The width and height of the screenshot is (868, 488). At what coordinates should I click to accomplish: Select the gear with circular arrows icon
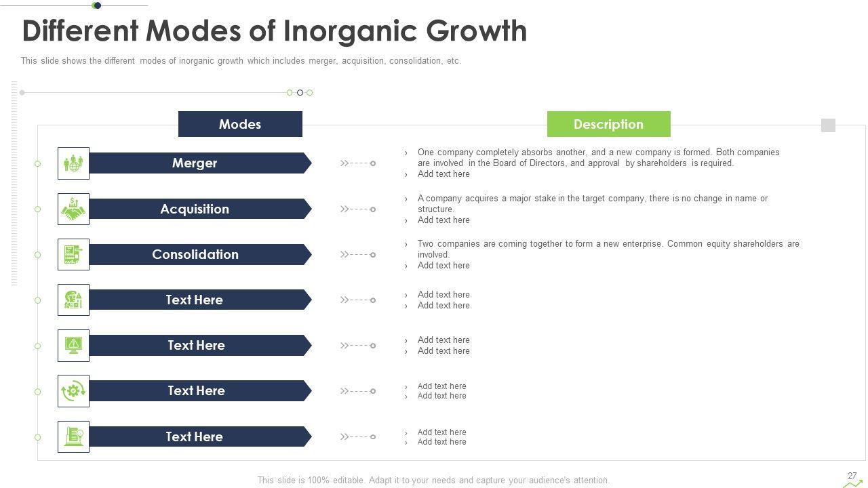73,391
